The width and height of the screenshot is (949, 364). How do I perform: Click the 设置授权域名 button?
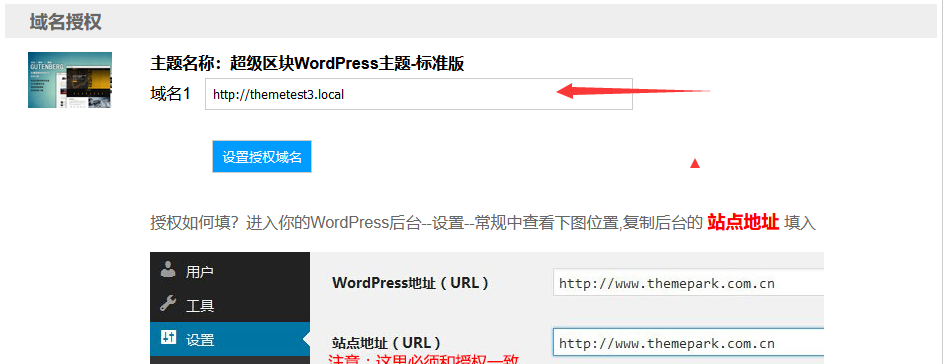262,157
